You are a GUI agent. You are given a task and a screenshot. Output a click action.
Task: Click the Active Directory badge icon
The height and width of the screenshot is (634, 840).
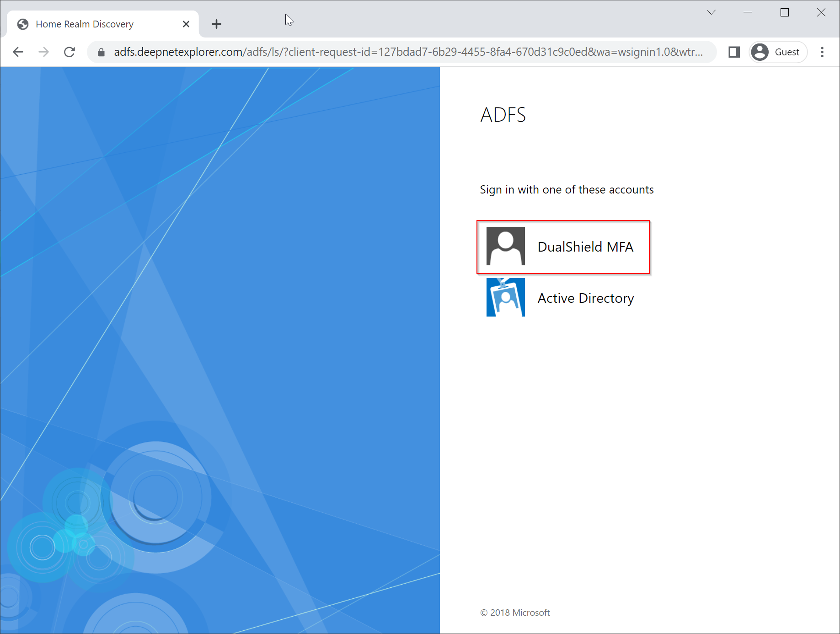click(505, 298)
